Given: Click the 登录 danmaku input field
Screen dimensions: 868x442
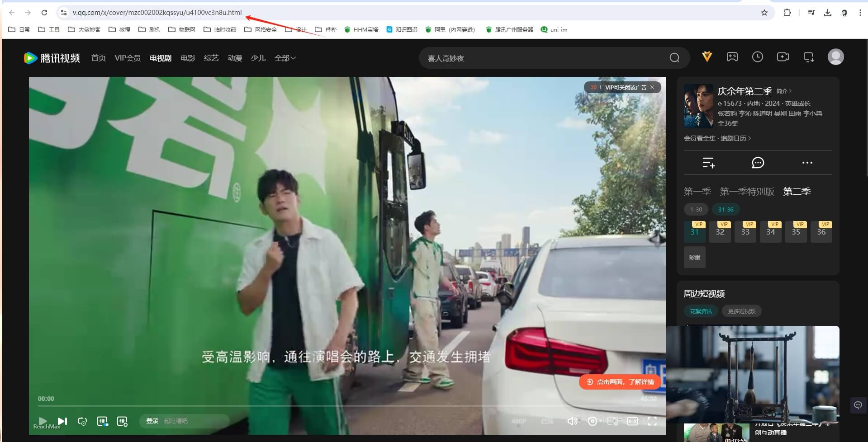Looking at the screenshot, I should (184, 421).
